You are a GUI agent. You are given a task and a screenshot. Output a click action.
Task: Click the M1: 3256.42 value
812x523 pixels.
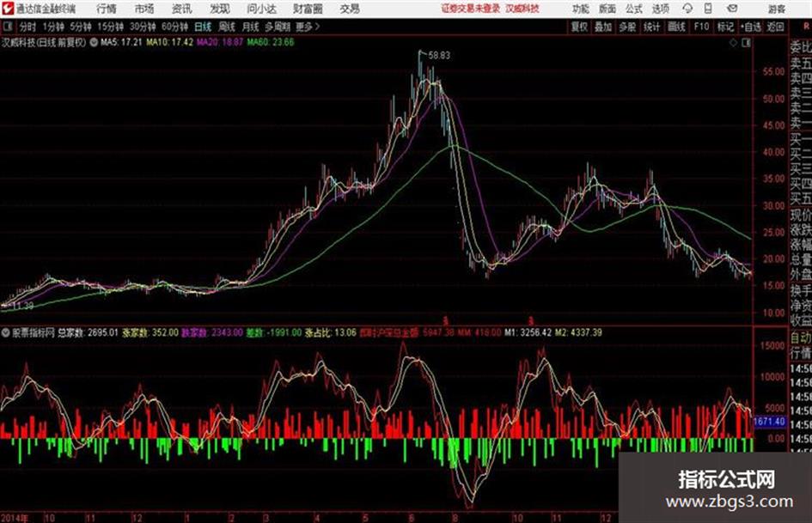(x=528, y=332)
